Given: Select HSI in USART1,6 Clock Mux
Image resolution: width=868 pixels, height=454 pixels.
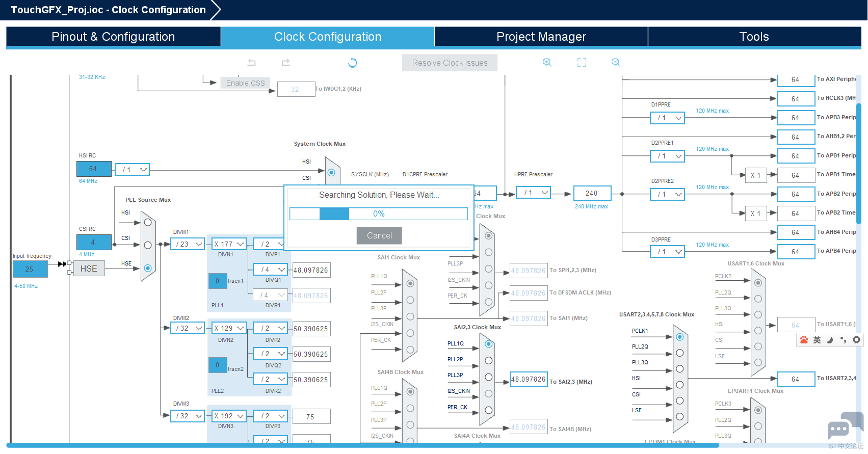Looking at the screenshot, I should pos(758,331).
